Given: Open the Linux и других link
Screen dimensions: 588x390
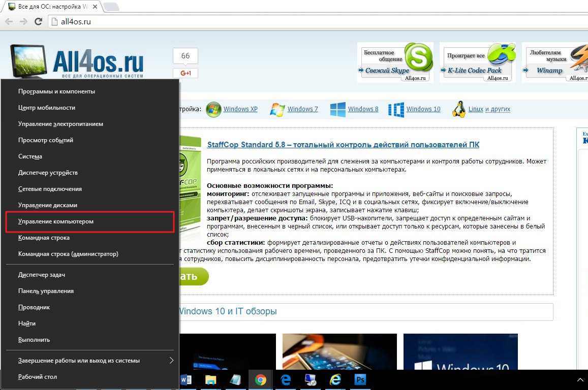Looking at the screenshot, I should point(489,109).
